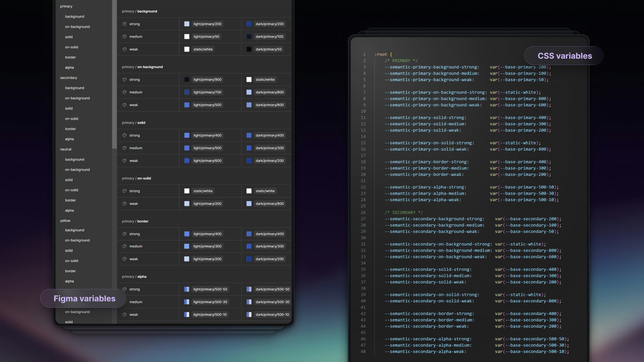
Task: Select border under neutral in the sidebar
Action: 70,200
